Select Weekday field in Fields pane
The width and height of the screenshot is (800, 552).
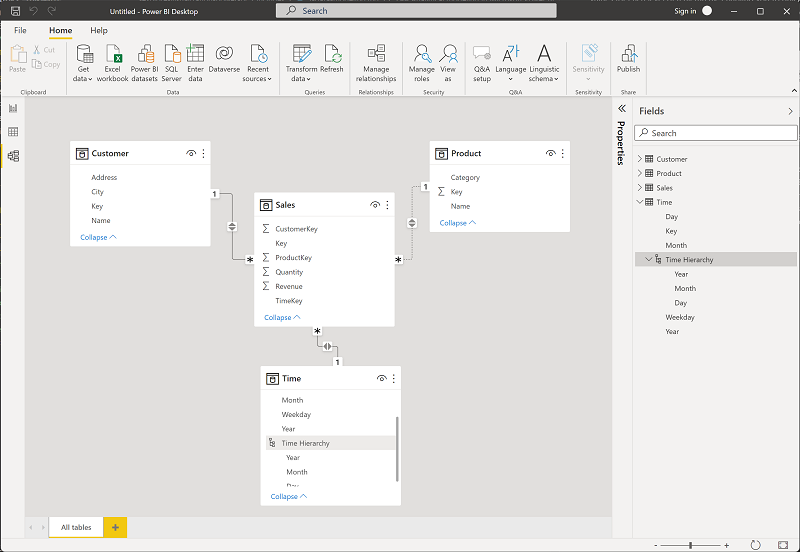coord(680,317)
